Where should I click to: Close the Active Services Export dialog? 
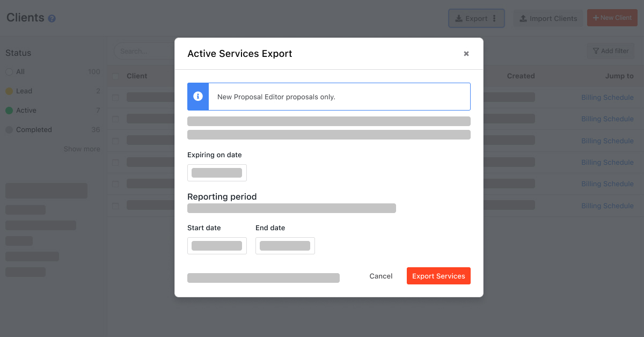466,54
